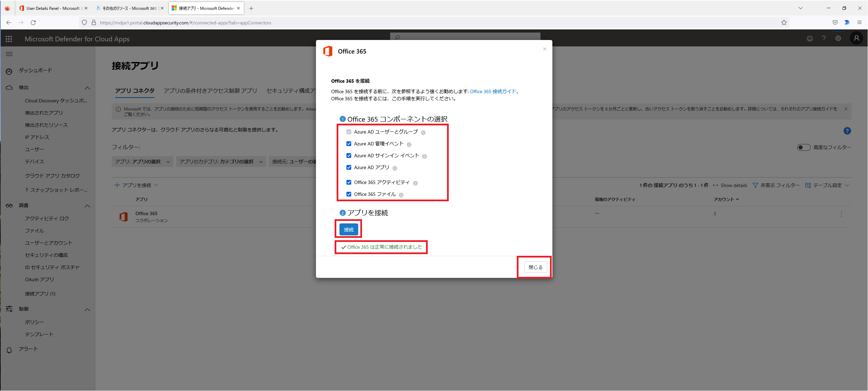Open the アプリのカテゴリ filter dropdown

click(x=221, y=162)
